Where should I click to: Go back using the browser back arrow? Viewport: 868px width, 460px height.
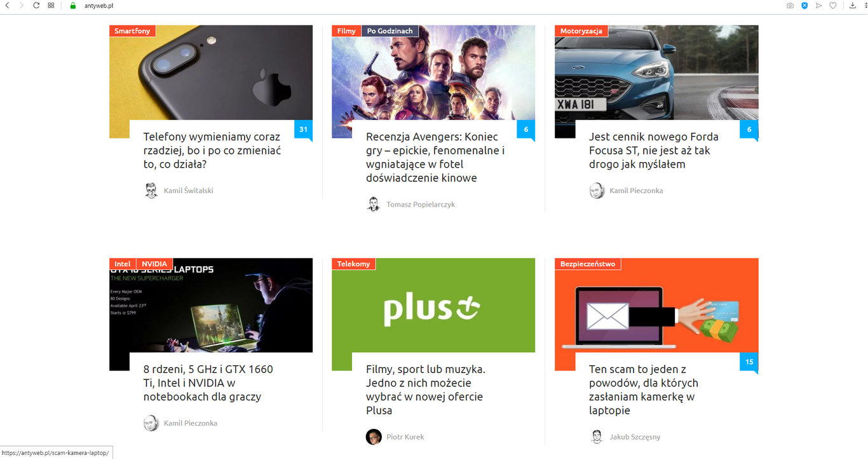(x=7, y=5)
